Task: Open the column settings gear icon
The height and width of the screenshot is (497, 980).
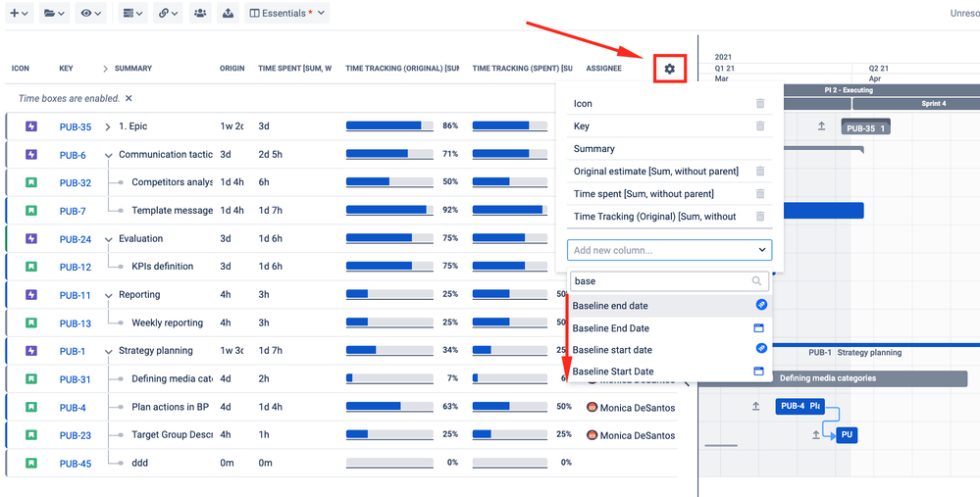Action: tap(669, 69)
